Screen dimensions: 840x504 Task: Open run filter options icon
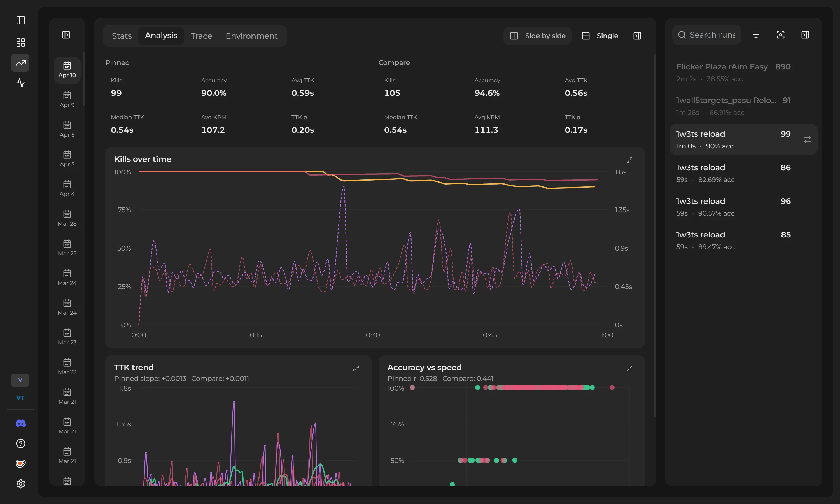click(x=756, y=35)
